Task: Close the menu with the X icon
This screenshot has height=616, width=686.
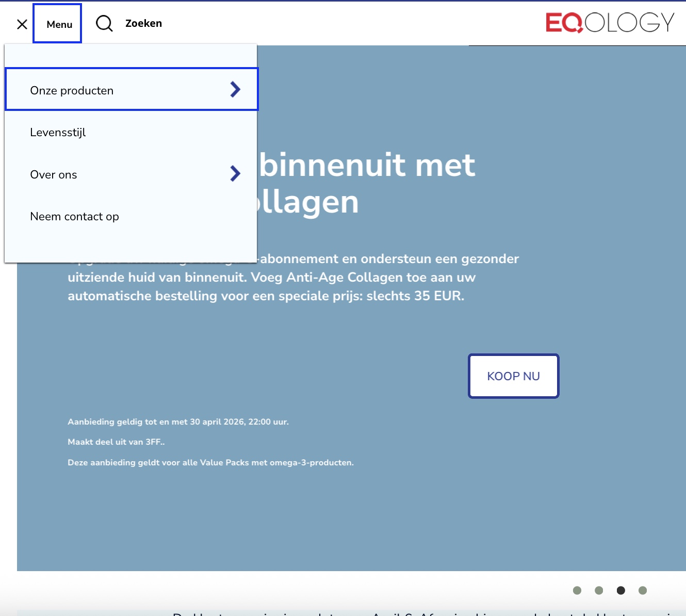Action: tap(22, 24)
